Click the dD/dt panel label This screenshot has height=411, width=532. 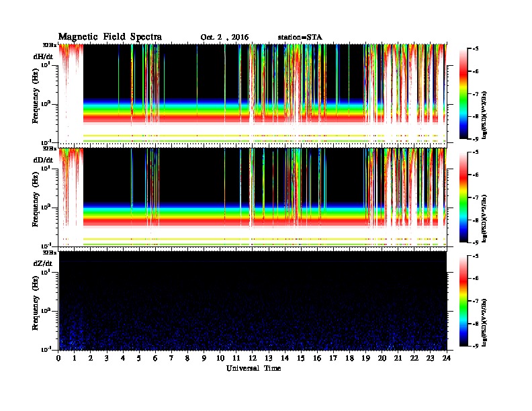[x=43, y=160]
